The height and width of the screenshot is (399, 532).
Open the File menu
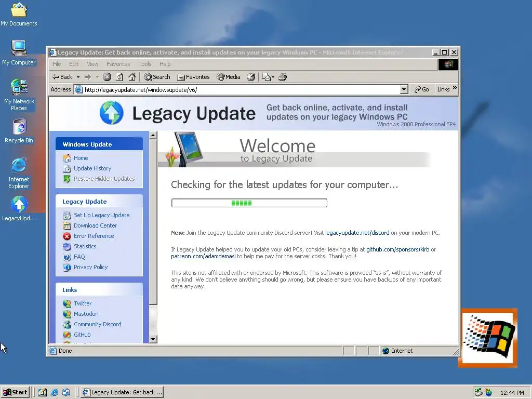pyautogui.click(x=57, y=64)
